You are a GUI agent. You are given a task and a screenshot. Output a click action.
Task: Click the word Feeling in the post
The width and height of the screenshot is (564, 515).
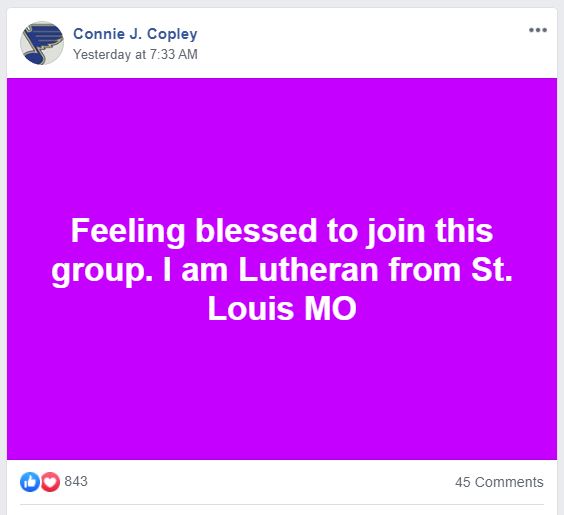[128, 233]
